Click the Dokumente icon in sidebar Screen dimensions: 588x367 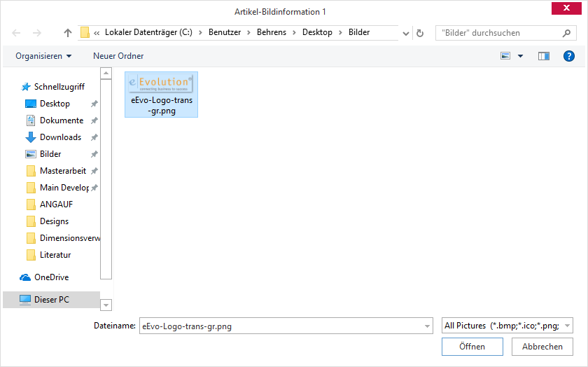[31, 120]
